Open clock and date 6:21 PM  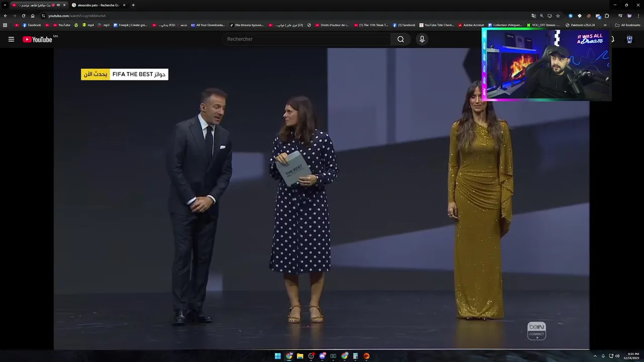tap(631, 356)
